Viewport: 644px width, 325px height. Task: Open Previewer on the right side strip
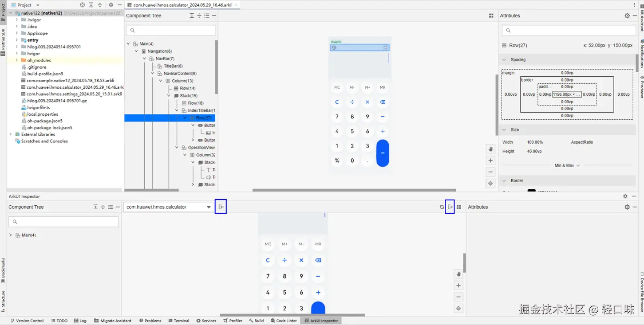(641, 87)
